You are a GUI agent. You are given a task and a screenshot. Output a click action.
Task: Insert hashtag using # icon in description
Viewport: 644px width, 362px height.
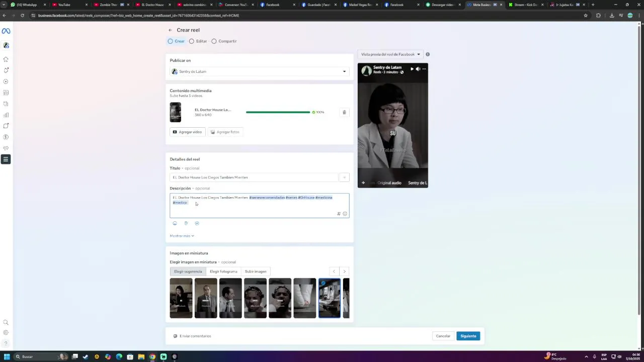(339, 214)
